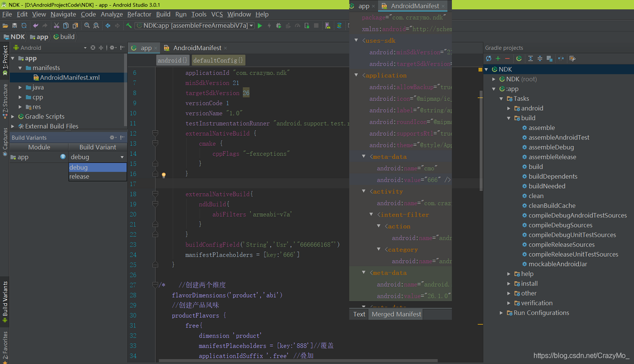Expand Run Configurations node
634x364 pixels.
(501, 313)
